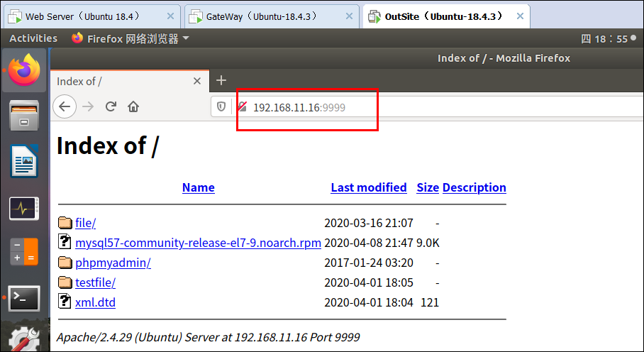Click the folder icon beside testfile/
Screen dimensions: 644x352
coord(65,282)
